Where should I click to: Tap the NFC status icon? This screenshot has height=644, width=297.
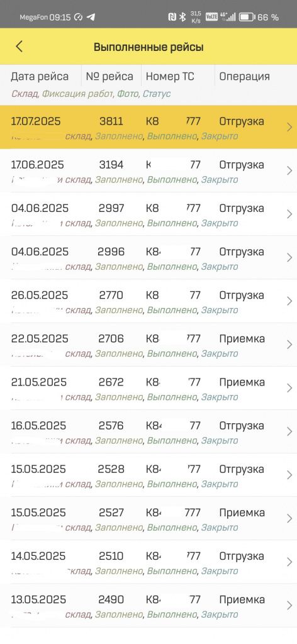(172, 17)
